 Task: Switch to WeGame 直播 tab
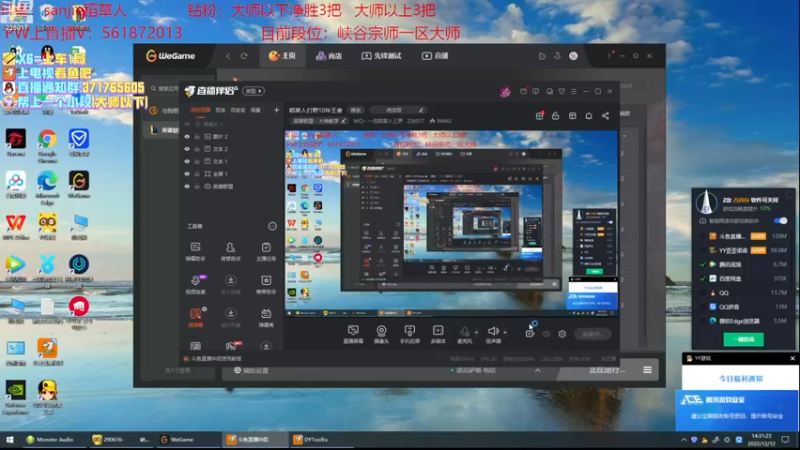coord(435,56)
